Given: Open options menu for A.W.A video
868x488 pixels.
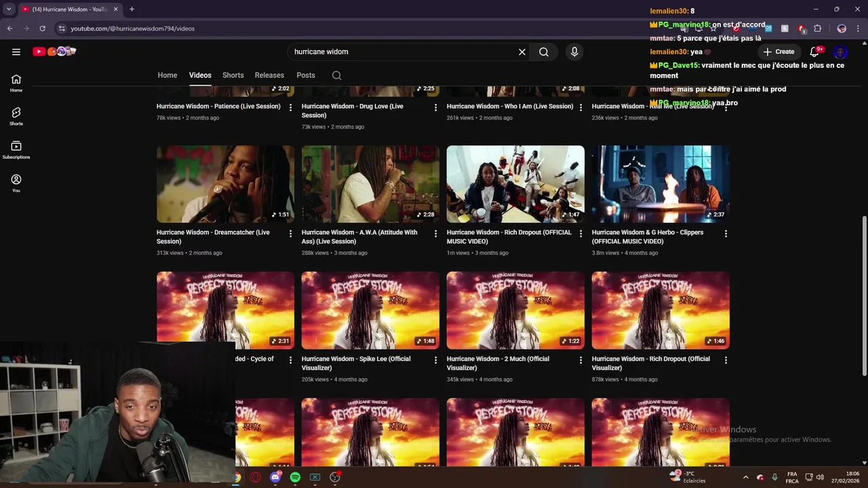Looking at the screenshot, I should 435,234.
